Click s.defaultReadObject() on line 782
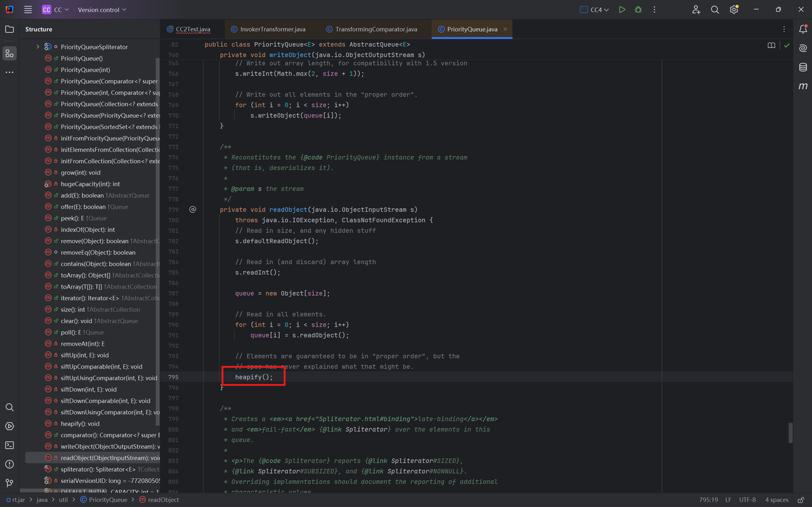The width and height of the screenshot is (812, 507). [x=277, y=241]
